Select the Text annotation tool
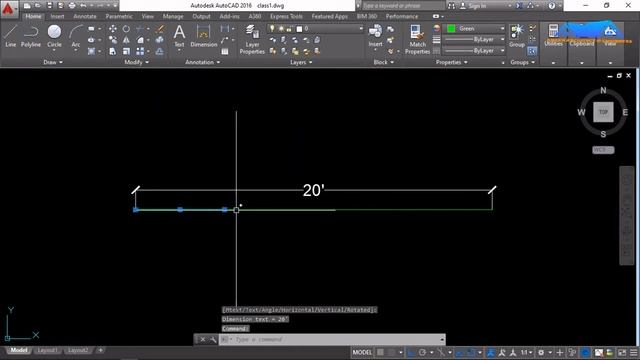The height and width of the screenshot is (360, 640). [x=179, y=36]
